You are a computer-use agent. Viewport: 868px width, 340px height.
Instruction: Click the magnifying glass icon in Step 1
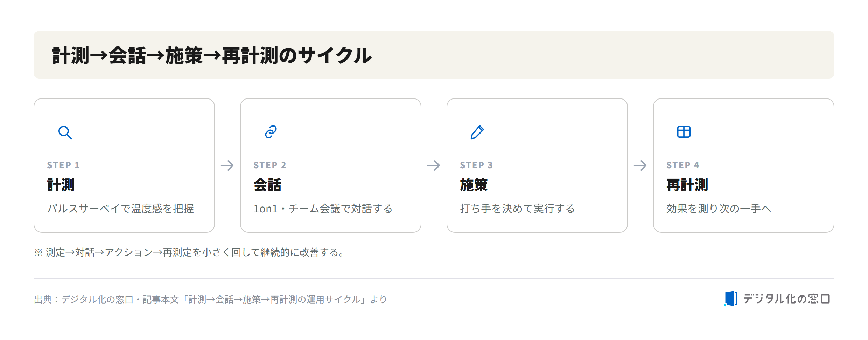pos(65,132)
